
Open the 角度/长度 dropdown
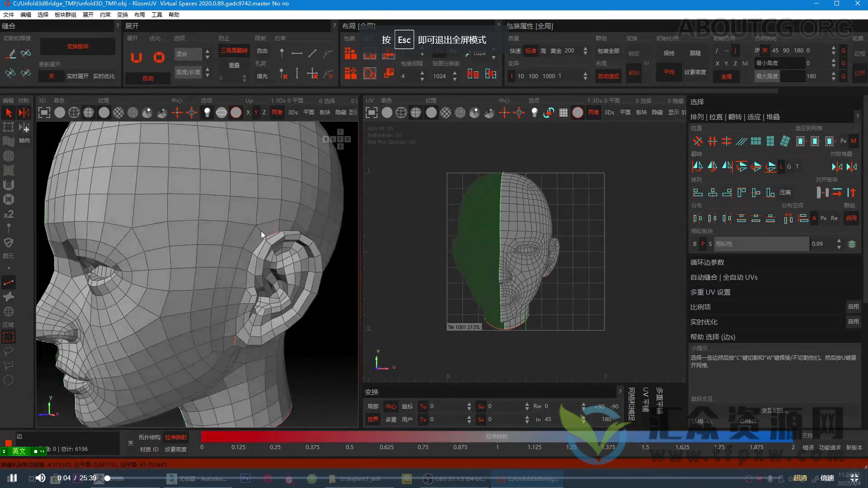(x=189, y=72)
